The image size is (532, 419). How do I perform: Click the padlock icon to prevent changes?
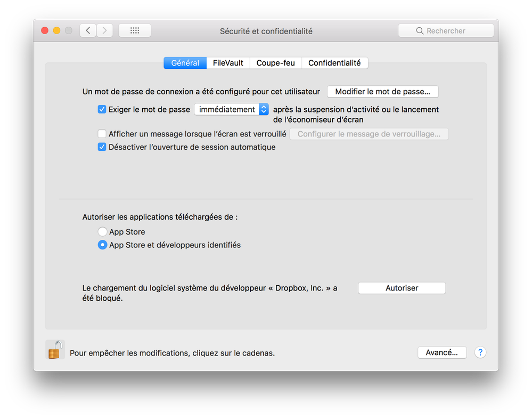point(55,350)
